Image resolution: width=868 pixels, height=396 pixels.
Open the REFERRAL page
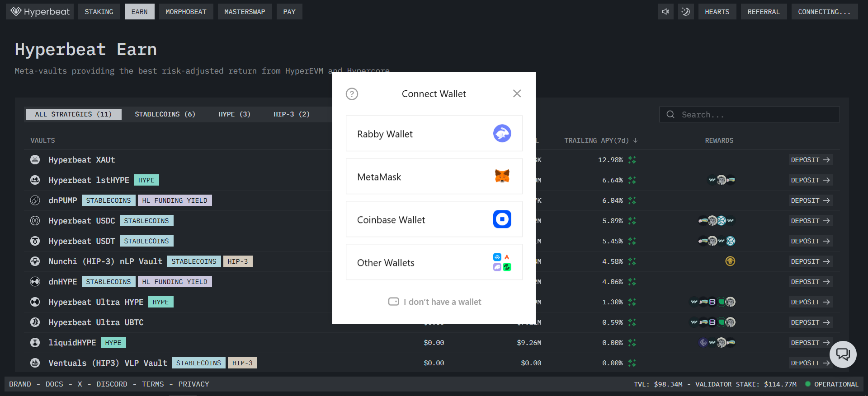pos(764,12)
